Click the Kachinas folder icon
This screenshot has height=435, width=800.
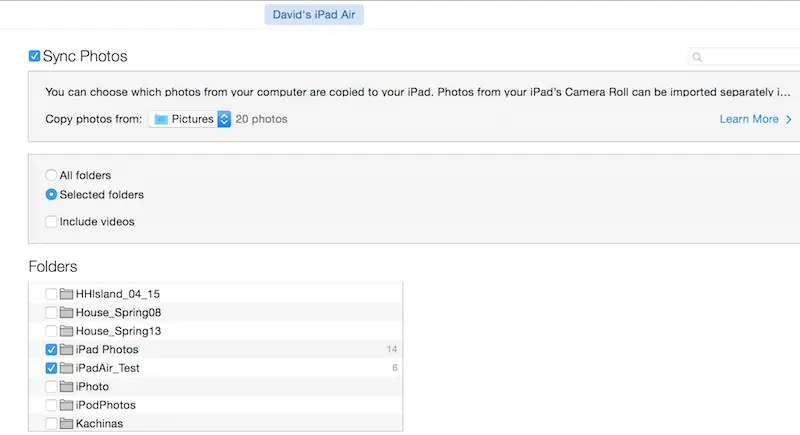pyautogui.click(x=67, y=424)
